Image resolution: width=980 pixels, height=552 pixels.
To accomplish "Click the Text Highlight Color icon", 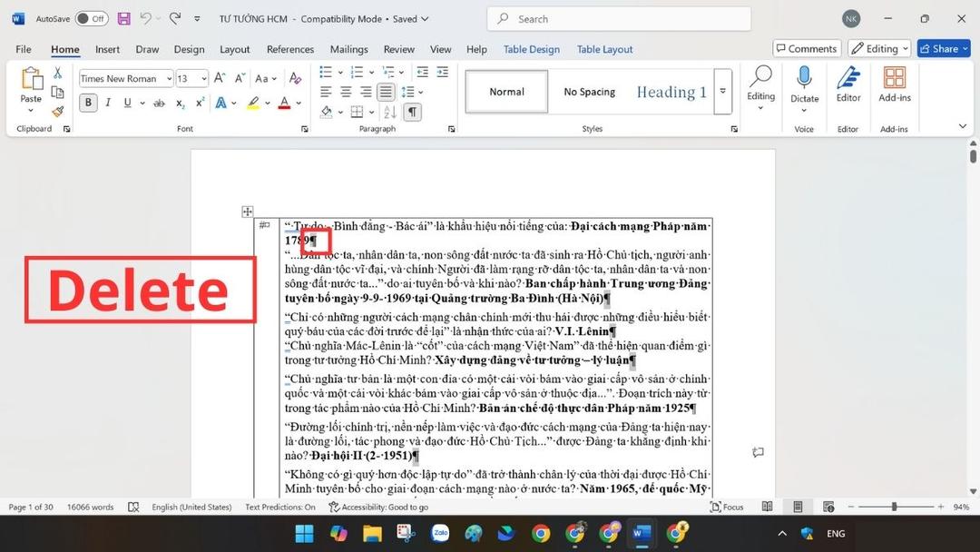I will coord(253,103).
